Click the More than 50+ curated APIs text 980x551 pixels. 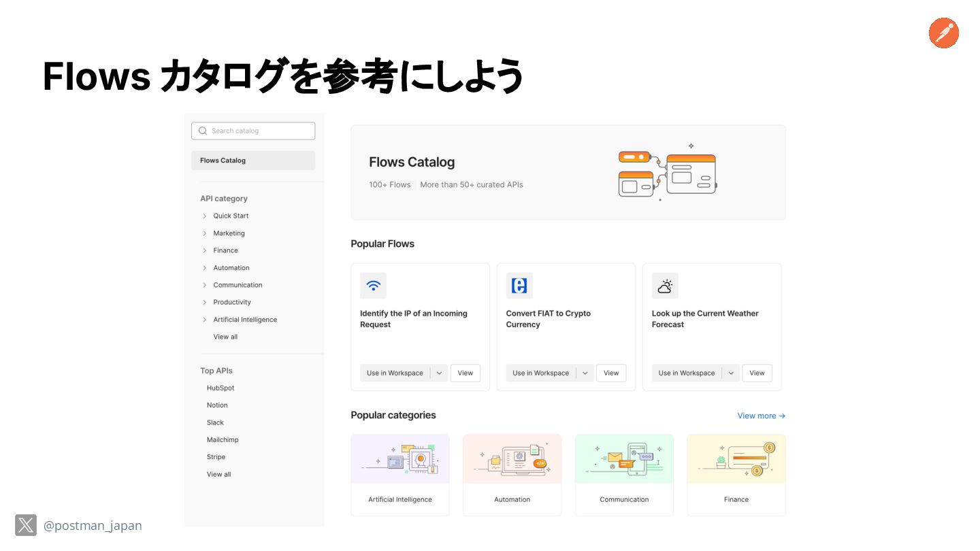point(472,184)
